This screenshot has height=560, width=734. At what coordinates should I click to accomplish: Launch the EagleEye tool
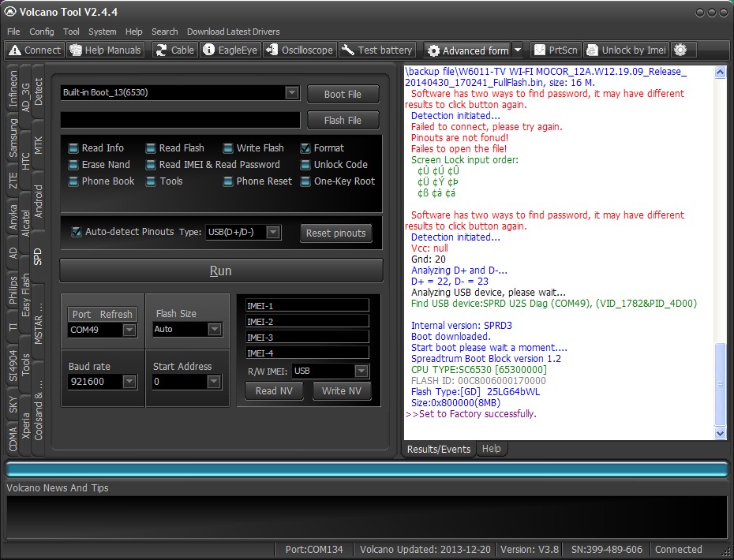[229, 50]
